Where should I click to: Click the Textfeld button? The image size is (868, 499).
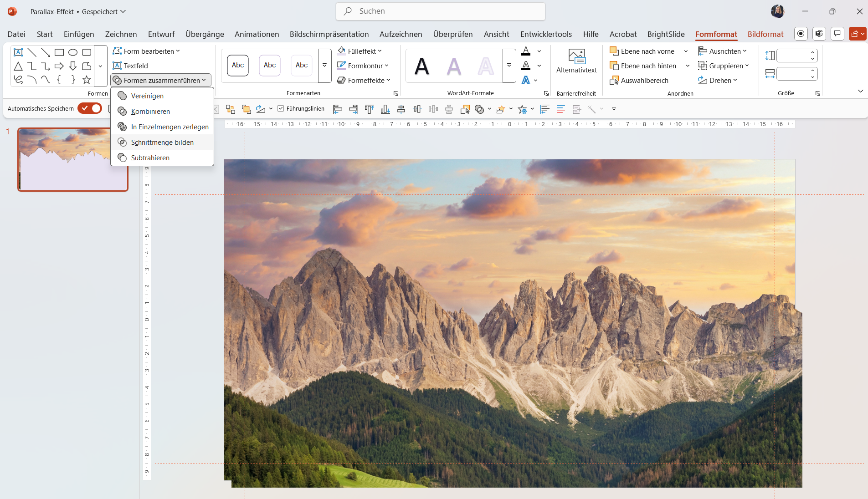tap(130, 66)
